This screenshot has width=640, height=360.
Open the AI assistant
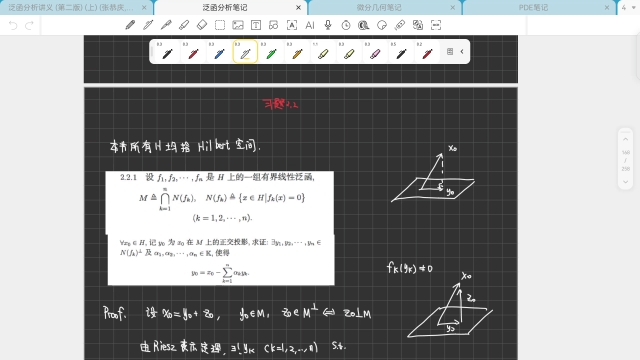click(310, 25)
